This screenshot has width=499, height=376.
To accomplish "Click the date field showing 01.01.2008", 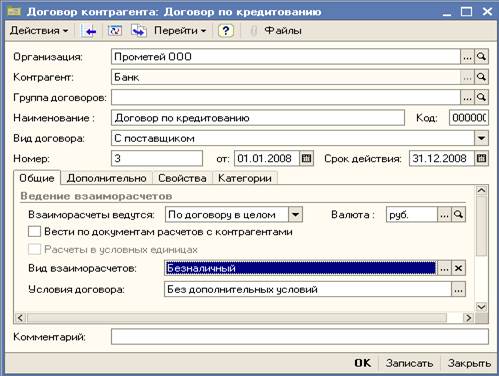I will (x=267, y=158).
